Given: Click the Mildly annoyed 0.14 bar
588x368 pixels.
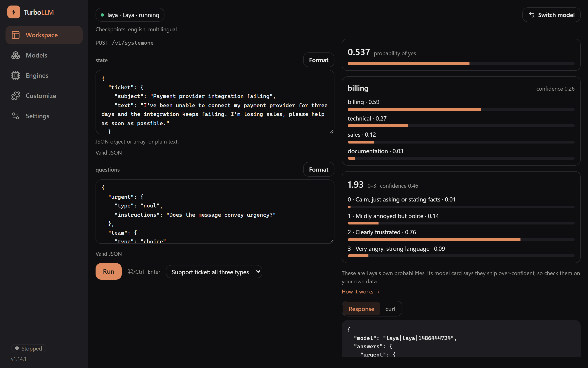Looking at the screenshot, I should [x=461, y=223].
